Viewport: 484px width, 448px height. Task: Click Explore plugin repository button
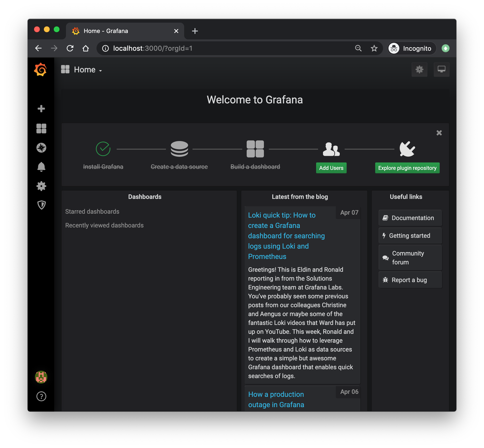[407, 168]
